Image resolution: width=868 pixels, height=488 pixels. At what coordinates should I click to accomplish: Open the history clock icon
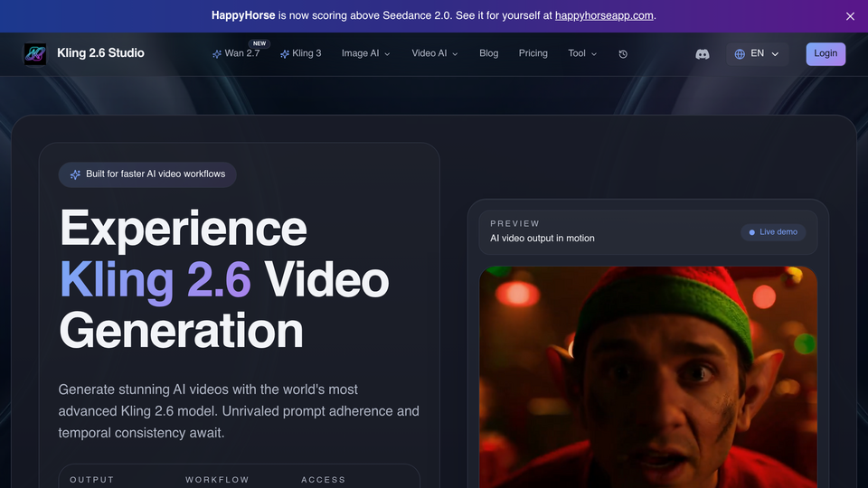tap(623, 53)
